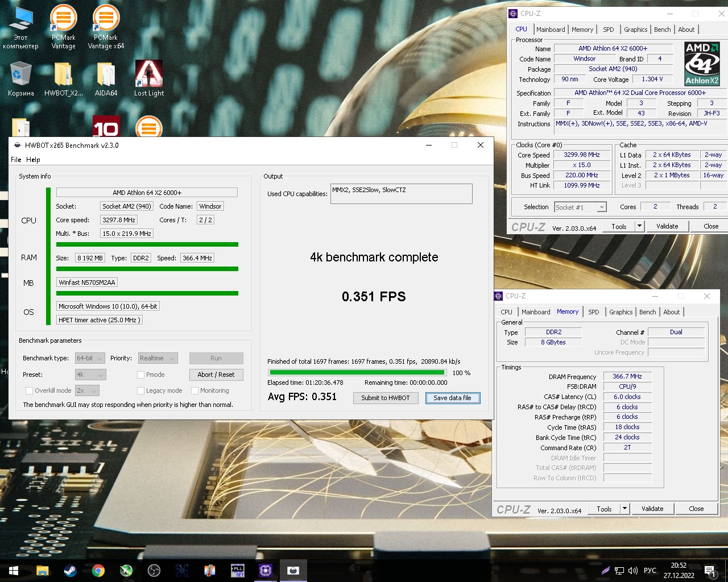Open the network icon in the system tray

[x=619, y=571]
